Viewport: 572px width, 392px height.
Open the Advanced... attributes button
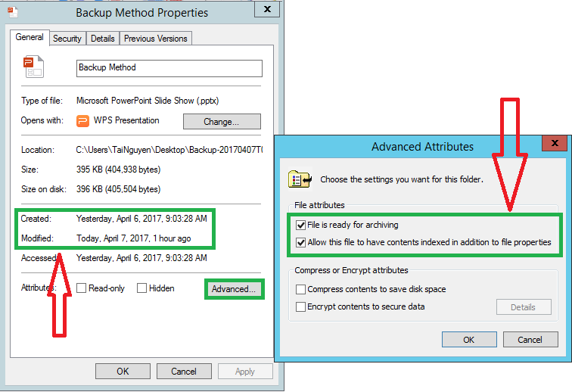(234, 289)
